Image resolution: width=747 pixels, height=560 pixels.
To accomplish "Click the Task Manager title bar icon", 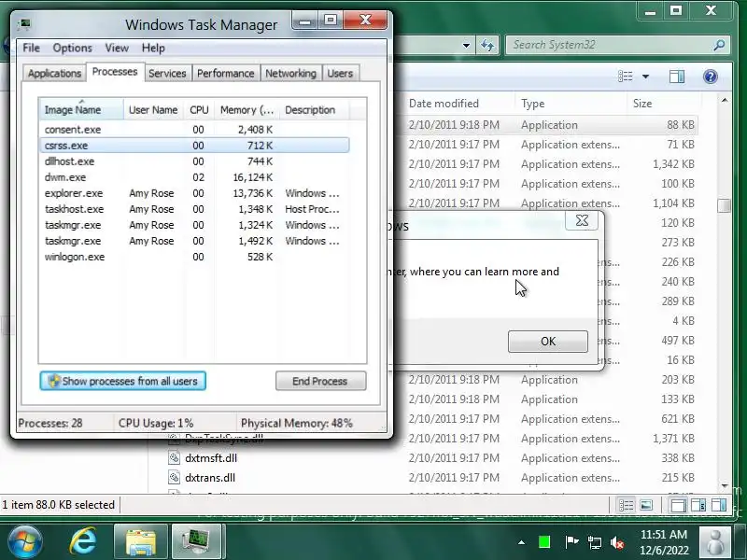I will click(24, 24).
